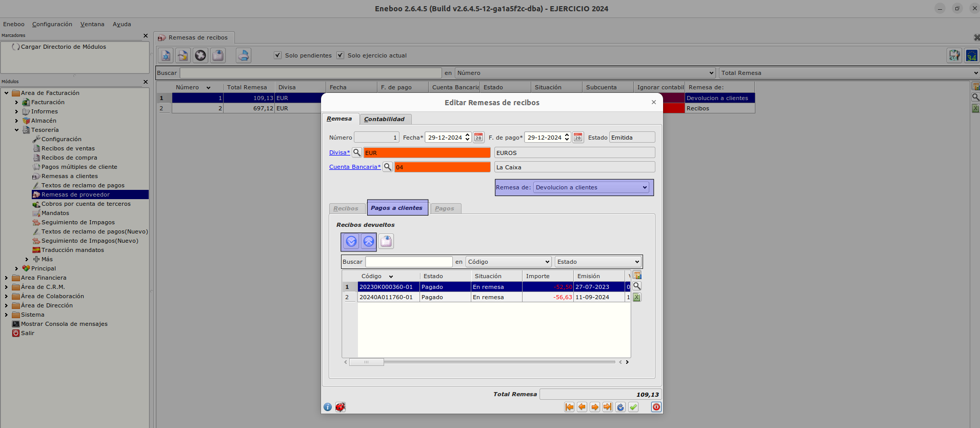Image resolution: width=980 pixels, height=428 pixels.
Task: Click the Excel export icon beside receipts grid
Action: click(637, 297)
